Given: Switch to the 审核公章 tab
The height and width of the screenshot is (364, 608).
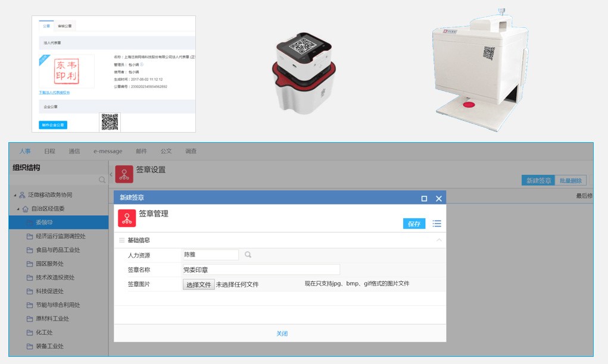Looking at the screenshot, I should pyautogui.click(x=64, y=26).
